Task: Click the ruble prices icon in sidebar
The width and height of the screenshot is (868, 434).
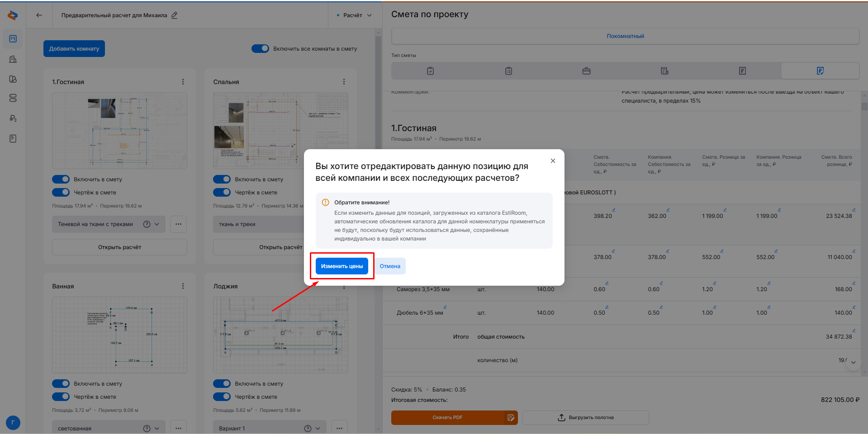Action: coord(13,118)
